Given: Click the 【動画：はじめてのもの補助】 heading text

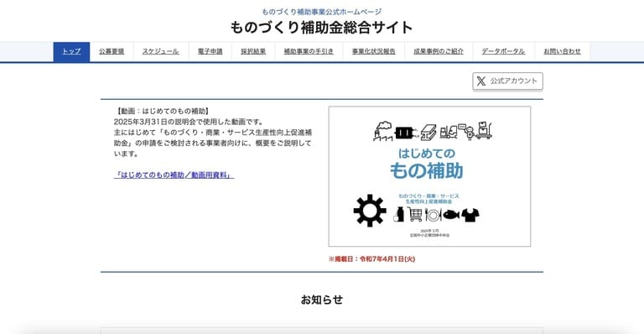Looking at the screenshot, I should [163, 112].
